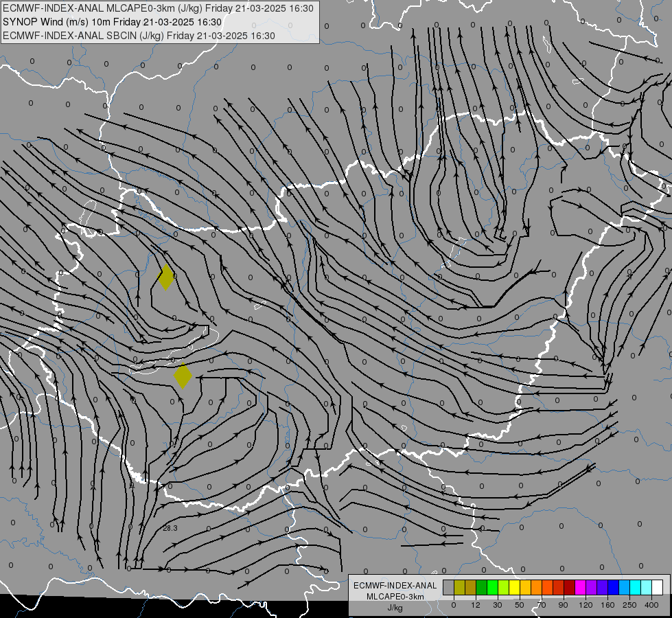Click legend tick value 50
This screenshot has height=618, width=672.
click(520, 605)
